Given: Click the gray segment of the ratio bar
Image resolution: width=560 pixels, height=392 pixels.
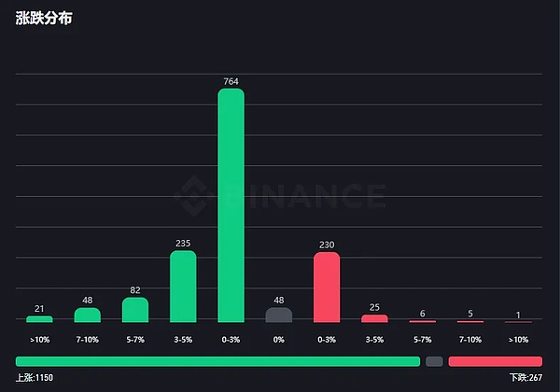Looking at the screenshot, I should [434, 361].
